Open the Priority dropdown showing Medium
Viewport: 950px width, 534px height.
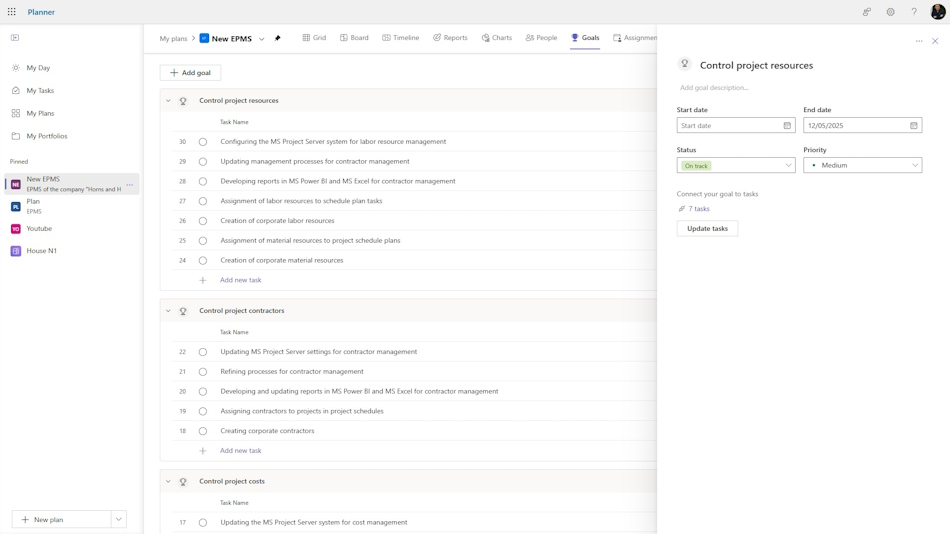click(862, 165)
